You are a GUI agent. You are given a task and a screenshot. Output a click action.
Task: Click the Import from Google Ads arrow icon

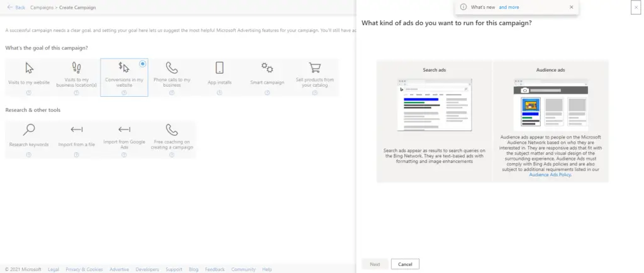coord(125,130)
